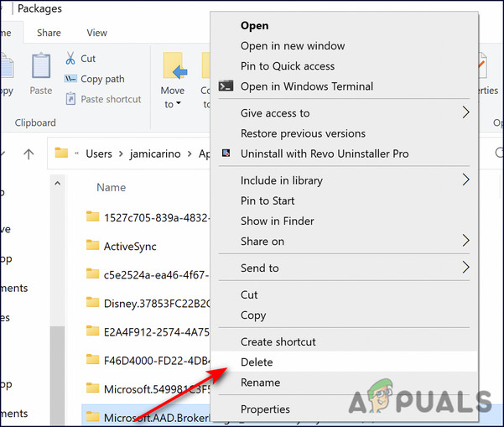The width and height of the screenshot is (504, 427).
Task: Select the c5e2524a-ea46-4f67 folder name
Action: click(x=156, y=275)
